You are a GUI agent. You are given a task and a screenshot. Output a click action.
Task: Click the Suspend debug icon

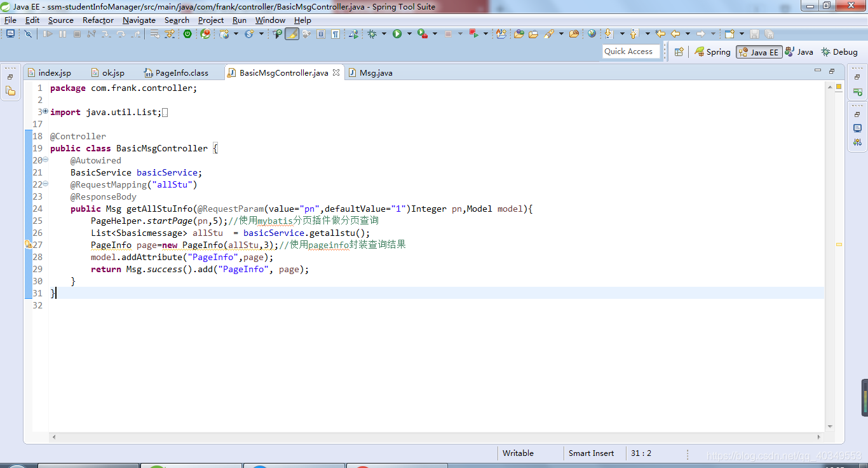pos(62,34)
